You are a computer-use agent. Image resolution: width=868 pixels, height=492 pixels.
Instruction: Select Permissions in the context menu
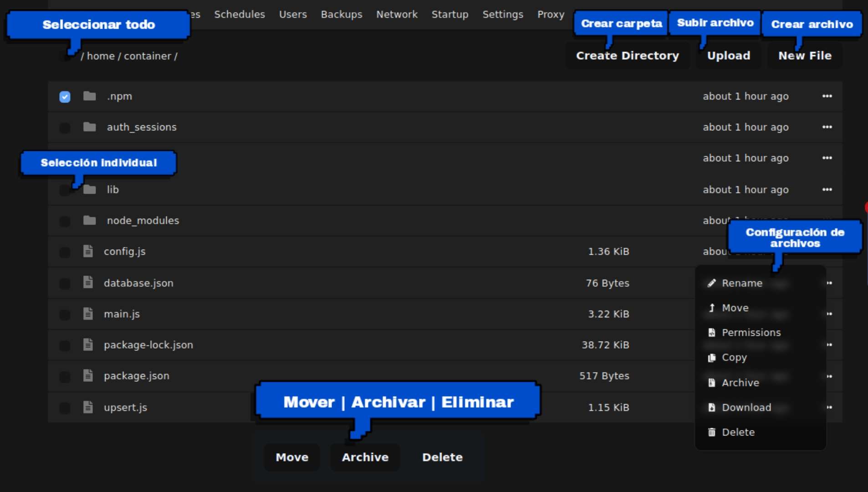[x=751, y=333]
